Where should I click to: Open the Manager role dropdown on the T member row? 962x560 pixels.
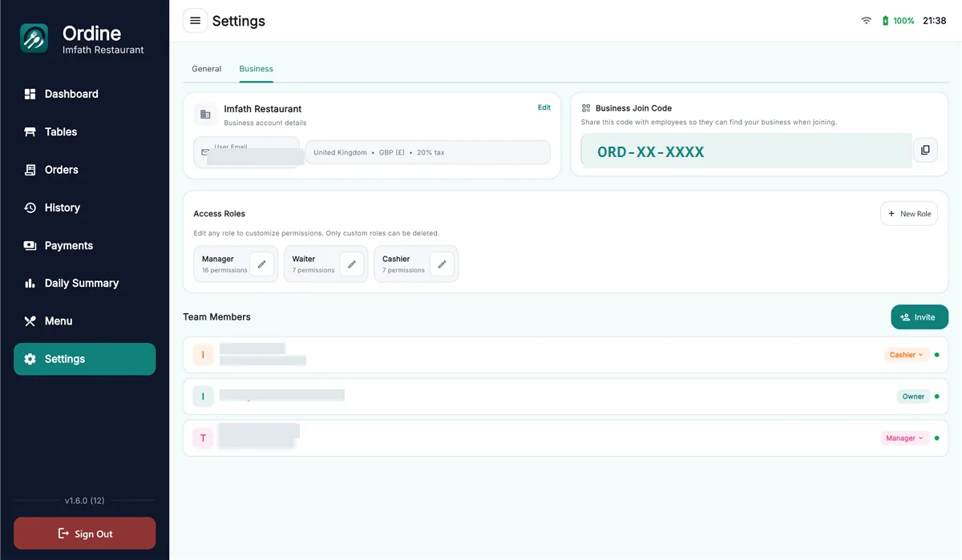coord(905,438)
